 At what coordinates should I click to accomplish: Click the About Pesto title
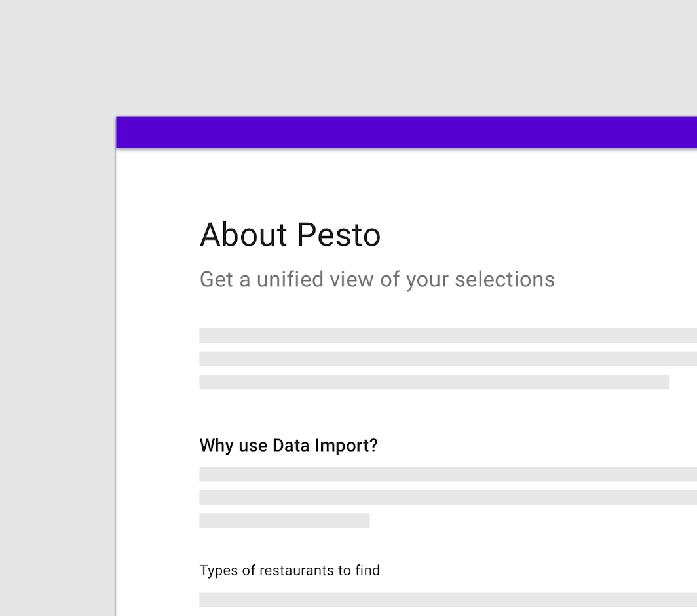tap(290, 235)
